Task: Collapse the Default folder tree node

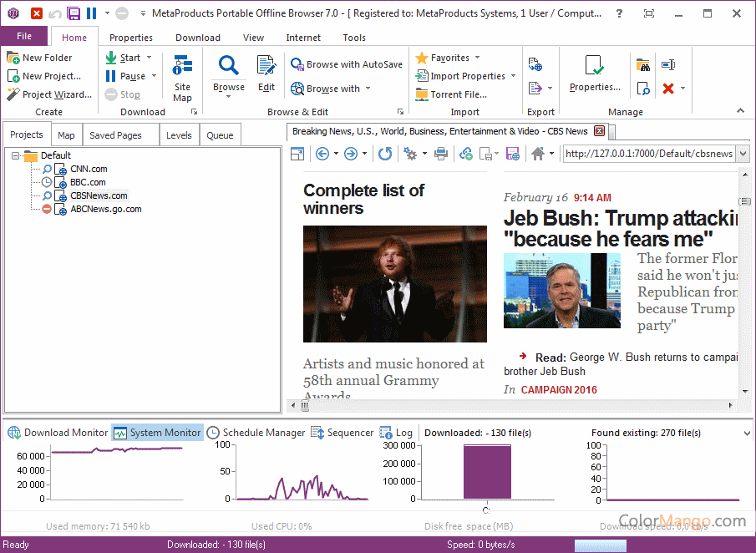Action: (x=16, y=155)
